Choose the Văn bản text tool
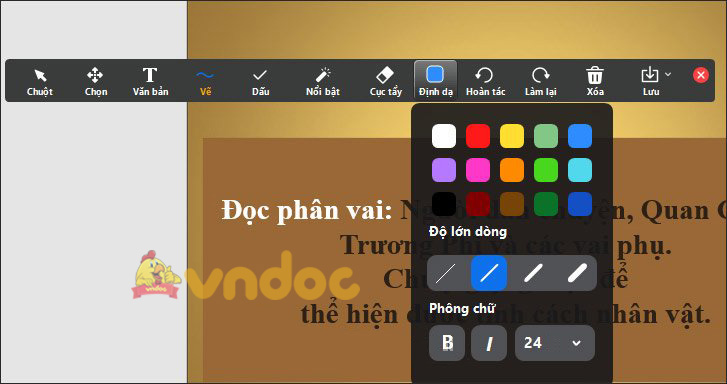Viewport: 727px width, 384px height. click(x=150, y=81)
